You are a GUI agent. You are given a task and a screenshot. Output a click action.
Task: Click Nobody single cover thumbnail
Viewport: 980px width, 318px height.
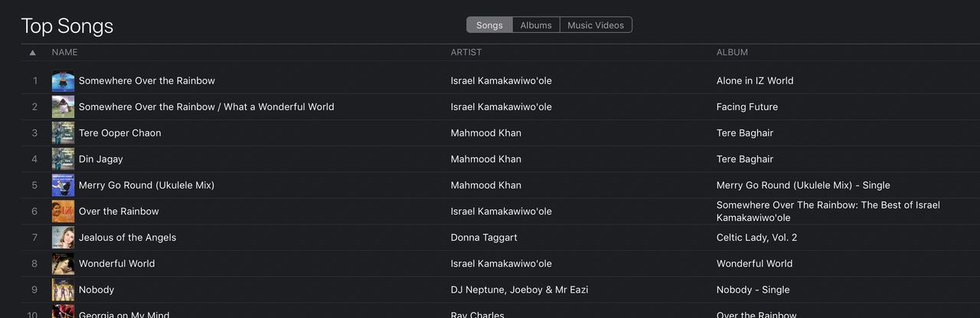[63, 290]
